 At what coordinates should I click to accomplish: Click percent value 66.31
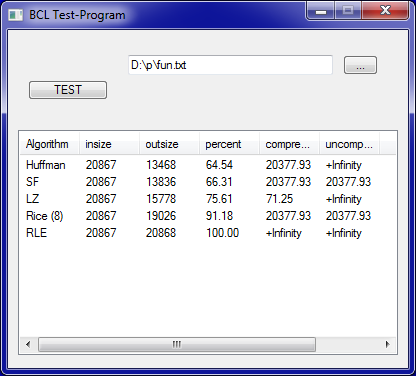219,182
